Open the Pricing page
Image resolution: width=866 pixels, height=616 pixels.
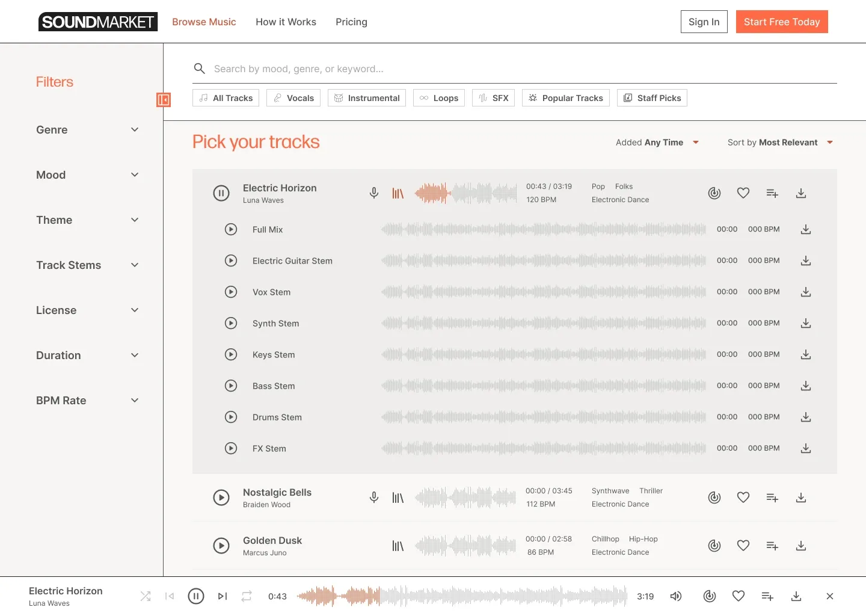pos(351,22)
